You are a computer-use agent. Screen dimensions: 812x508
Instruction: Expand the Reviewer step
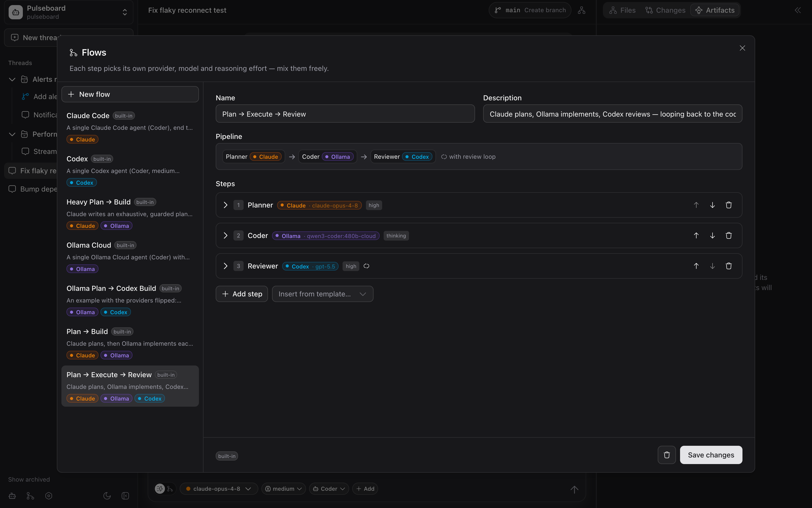[226, 266]
